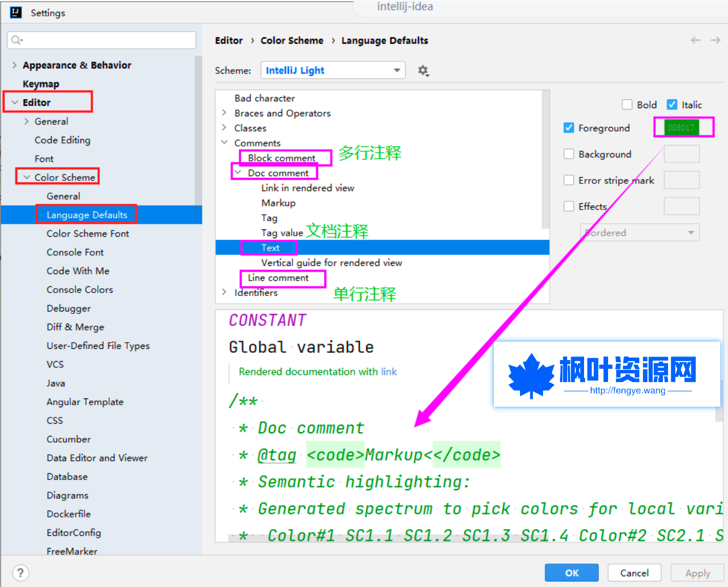
Task: Select Bad character entry
Action: [x=264, y=98]
